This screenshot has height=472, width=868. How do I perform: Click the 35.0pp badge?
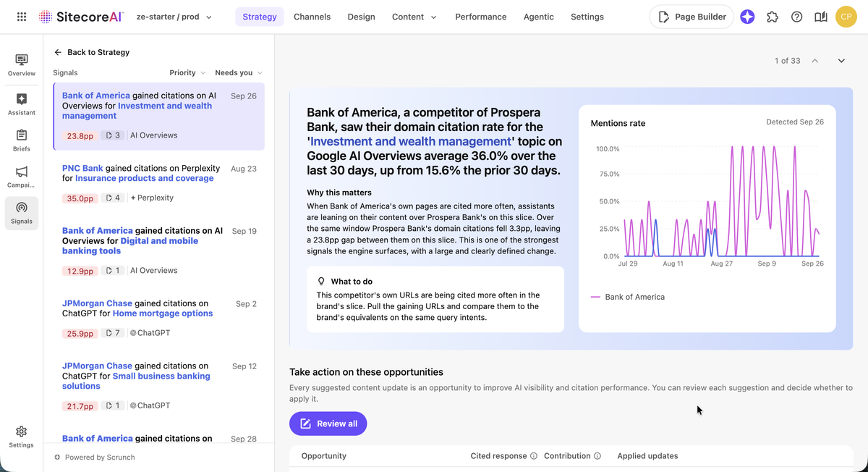click(x=80, y=198)
